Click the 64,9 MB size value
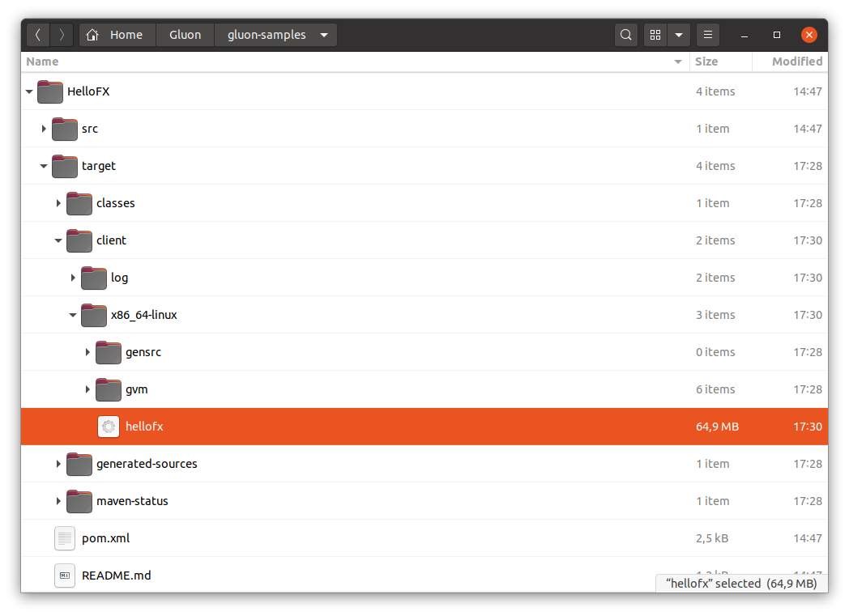The height and width of the screenshot is (616, 849). 717,427
